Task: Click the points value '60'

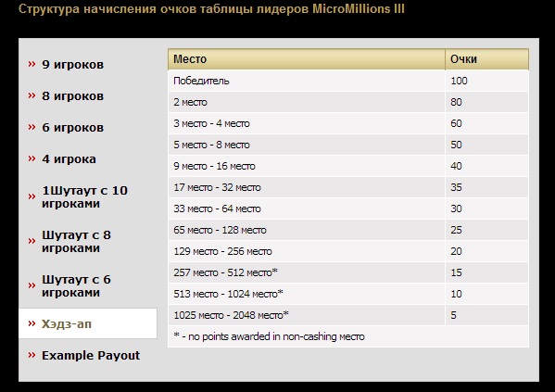Action: 456,123
